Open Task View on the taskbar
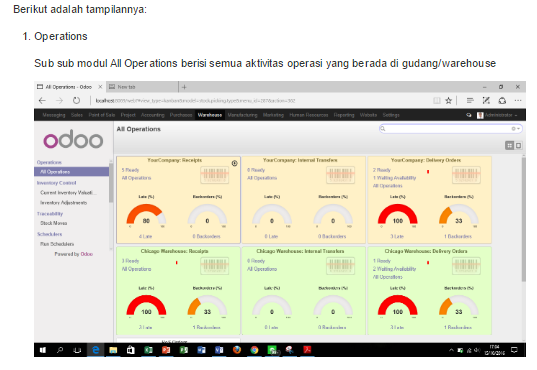This screenshot has width=537, height=370. click(x=78, y=350)
